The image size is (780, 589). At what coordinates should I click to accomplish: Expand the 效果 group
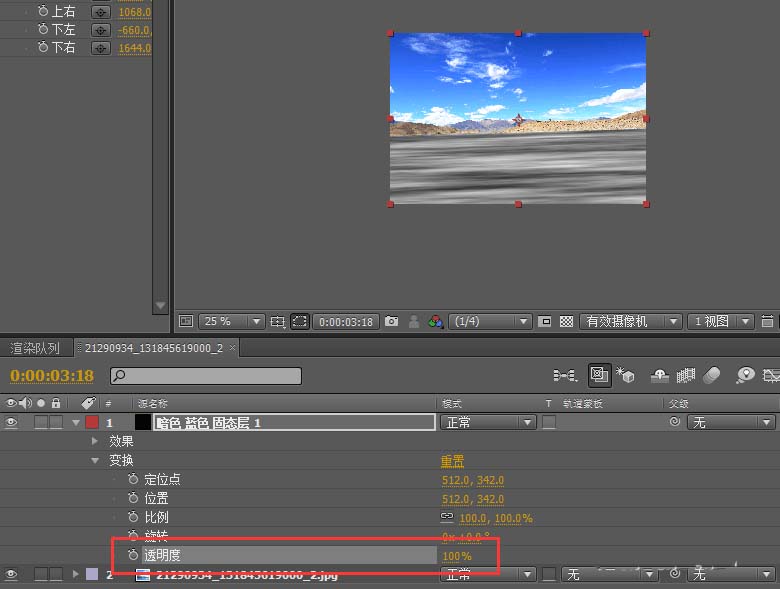pyautogui.click(x=94, y=441)
